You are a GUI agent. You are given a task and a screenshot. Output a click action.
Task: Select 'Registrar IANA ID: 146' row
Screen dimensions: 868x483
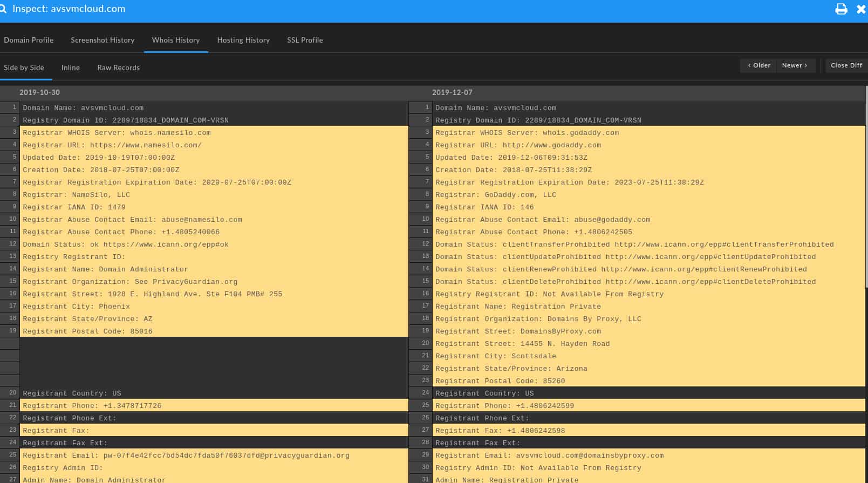click(x=649, y=207)
